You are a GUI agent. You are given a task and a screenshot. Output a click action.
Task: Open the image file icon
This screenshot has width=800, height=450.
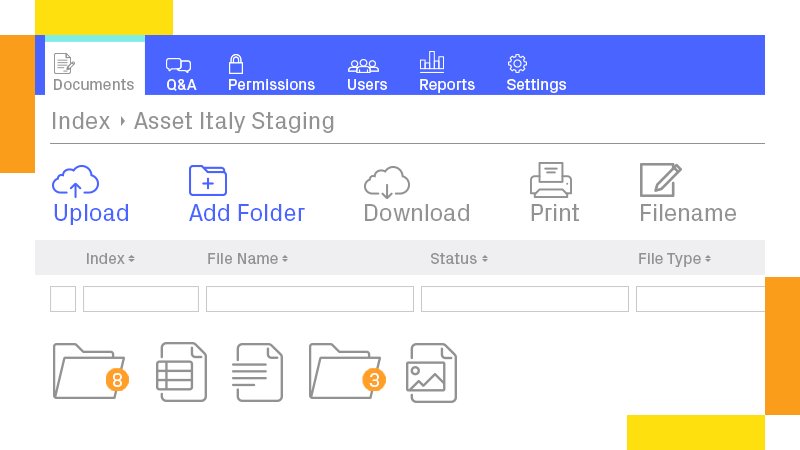(x=432, y=371)
